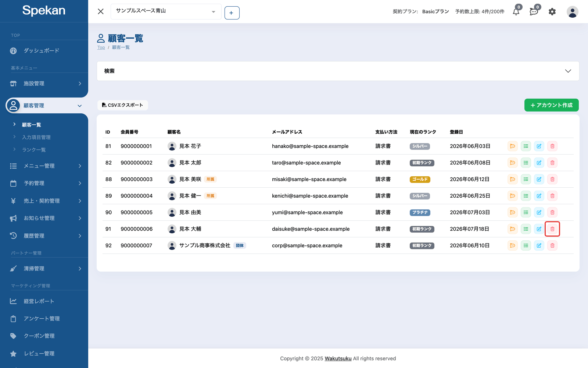Screen dimensions: 588x368
Task: Click the 団体 tag beside サンプル商事株式会社
Action: pos(240,245)
